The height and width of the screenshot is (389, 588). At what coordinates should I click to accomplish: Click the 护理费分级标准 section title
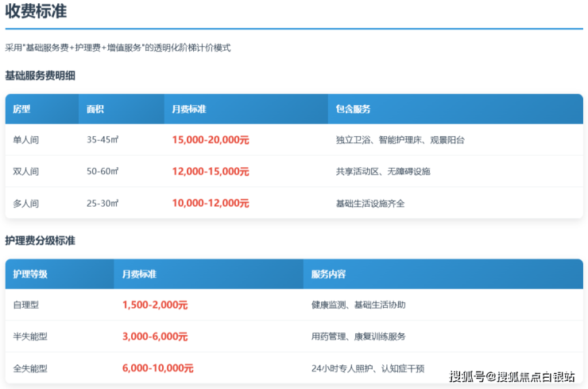click(x=41, y=240)
